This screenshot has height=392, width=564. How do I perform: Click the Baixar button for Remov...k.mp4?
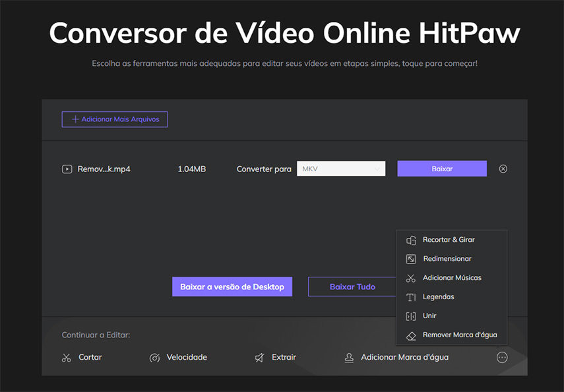(441, 169)
